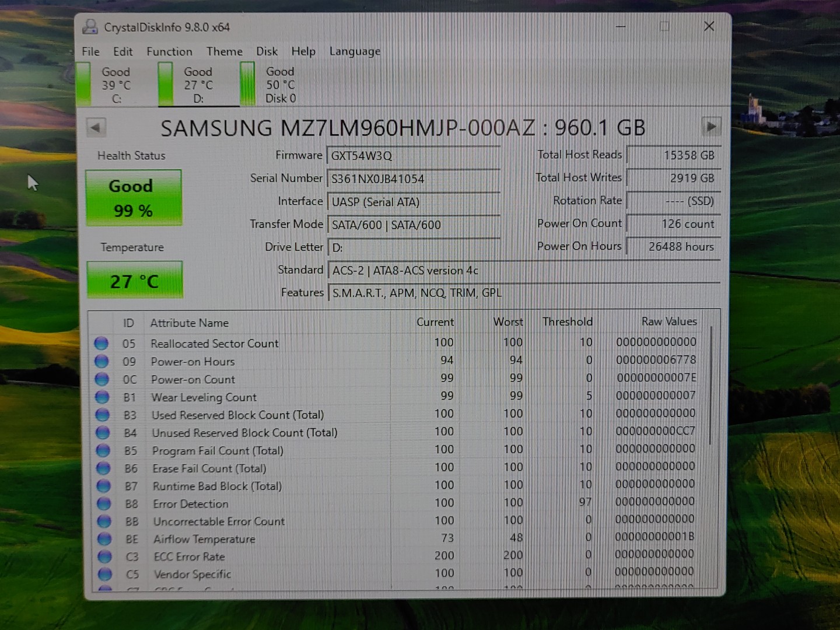Click the Serial Number field
Viewport: 840px width, 630px height.
coord(413,178)
